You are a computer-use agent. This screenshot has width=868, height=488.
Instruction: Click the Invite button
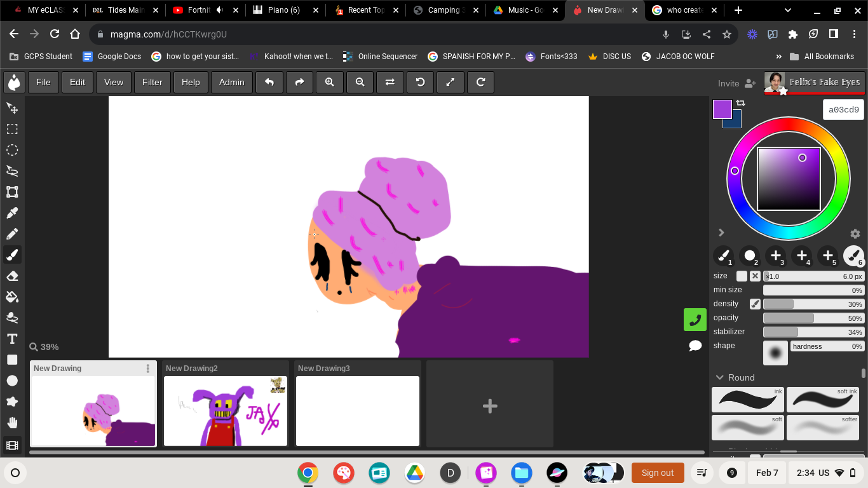(736, 83)
